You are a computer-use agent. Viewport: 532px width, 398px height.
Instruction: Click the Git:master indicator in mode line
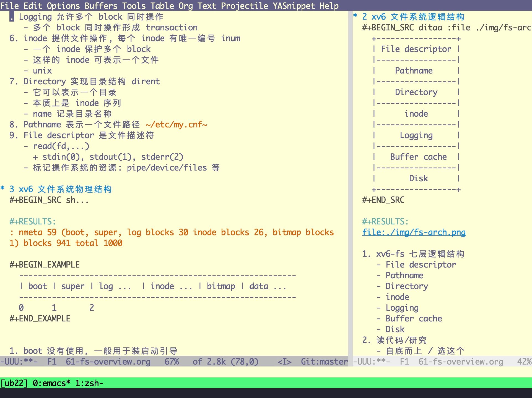[x=324, y=362]
